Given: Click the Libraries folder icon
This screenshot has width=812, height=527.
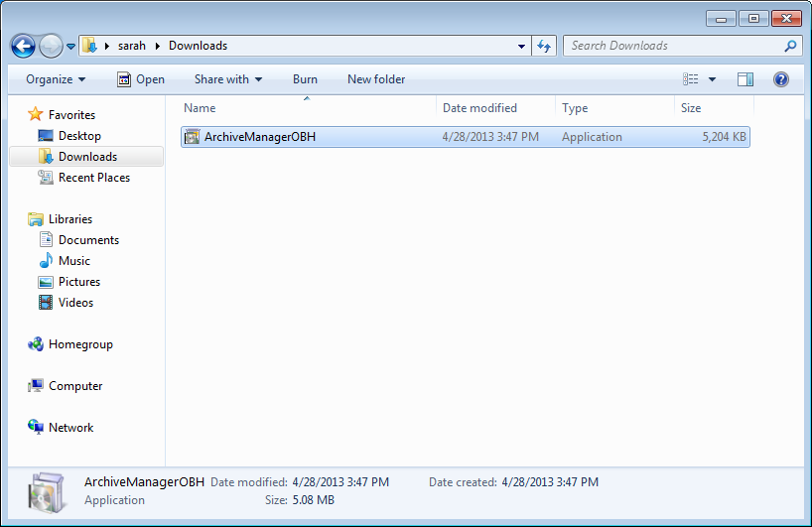Looking at the screenshot, I should pos(35,219).
